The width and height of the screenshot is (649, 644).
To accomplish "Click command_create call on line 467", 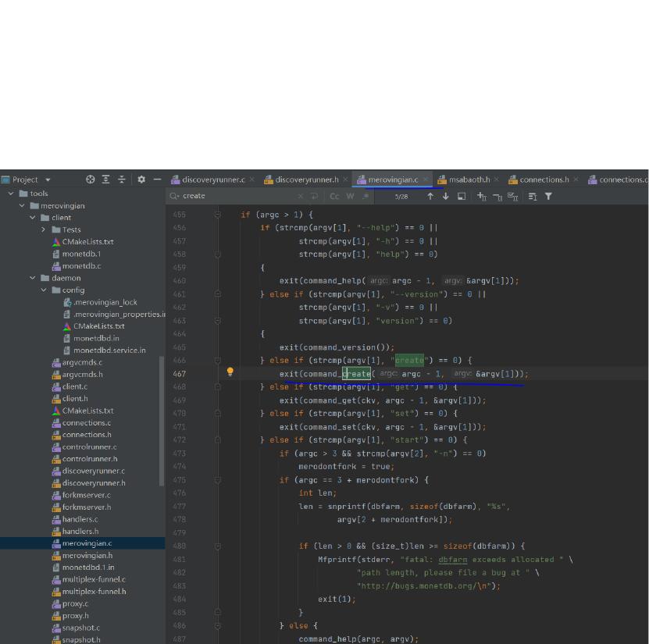I will [337, 374].
